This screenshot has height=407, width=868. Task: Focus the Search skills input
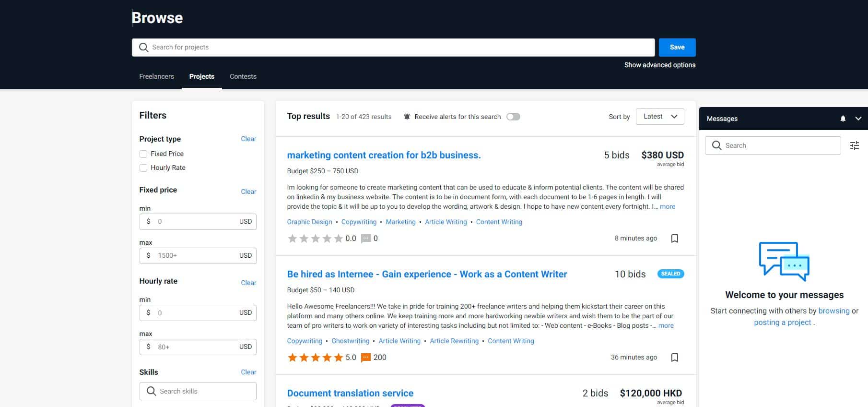click(198, 391)
